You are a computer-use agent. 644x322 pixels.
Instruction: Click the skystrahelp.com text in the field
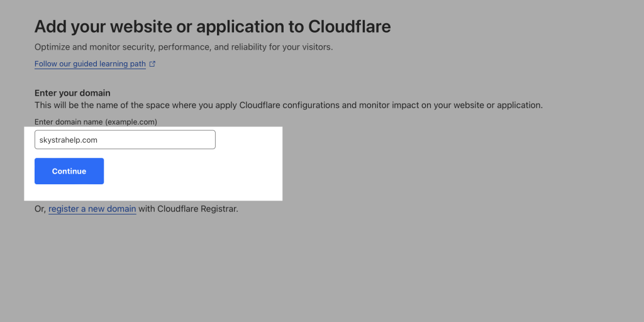pyautogui.click(x=69, y=140)
